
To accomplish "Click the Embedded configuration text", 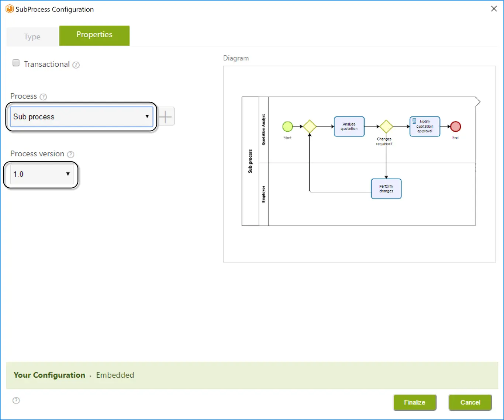I will coord(115,375).
